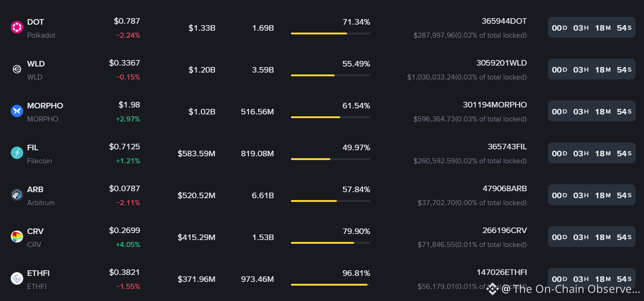Select the MORPHO $1.02B market cap value
The height and width of the screenshot is (301, 644).
click(202, 112)
